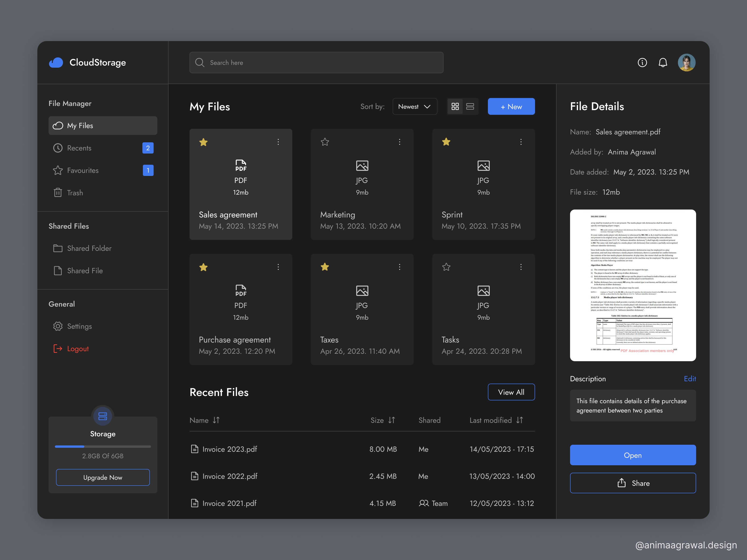The width and height of the screenshot is (747, 560).
Task: Open the three-dot menu on Sprint card
Action: click(x=521, y=142)
